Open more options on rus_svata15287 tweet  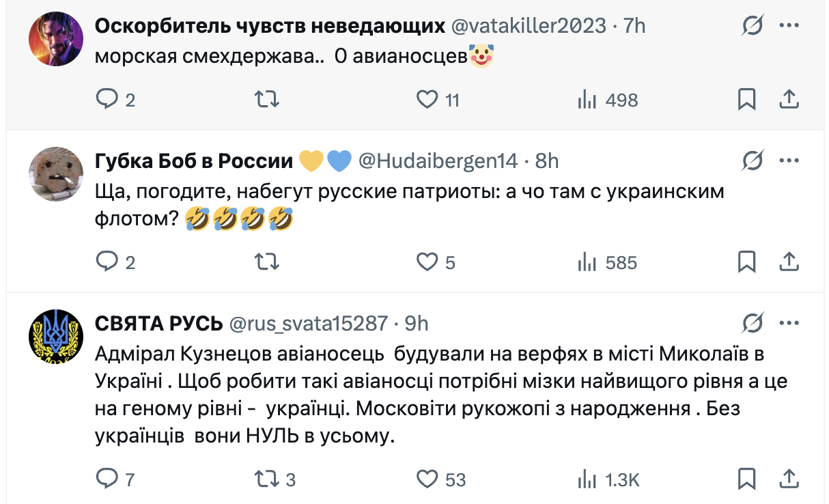click(x=789, y=323)
